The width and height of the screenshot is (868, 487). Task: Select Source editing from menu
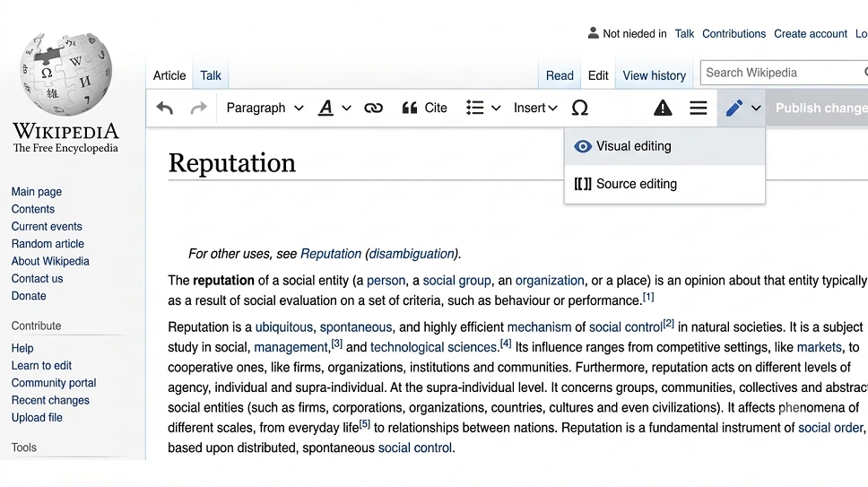pos(664,184)
